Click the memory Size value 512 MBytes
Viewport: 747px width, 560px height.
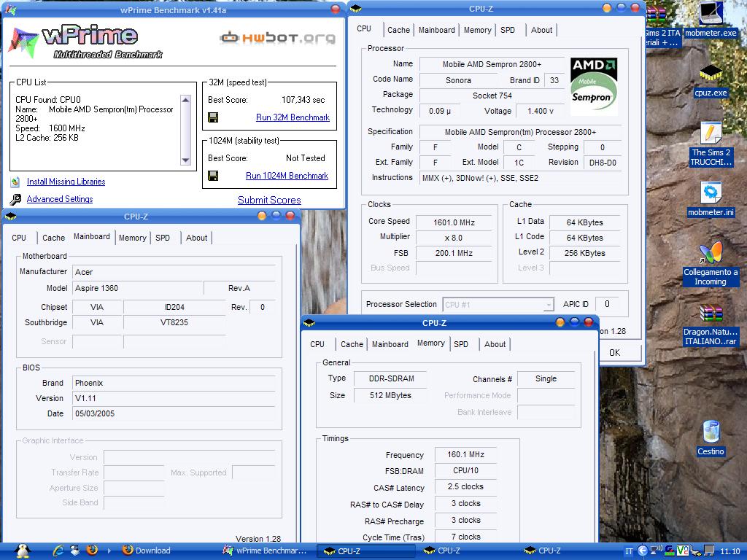coord(390,395)
